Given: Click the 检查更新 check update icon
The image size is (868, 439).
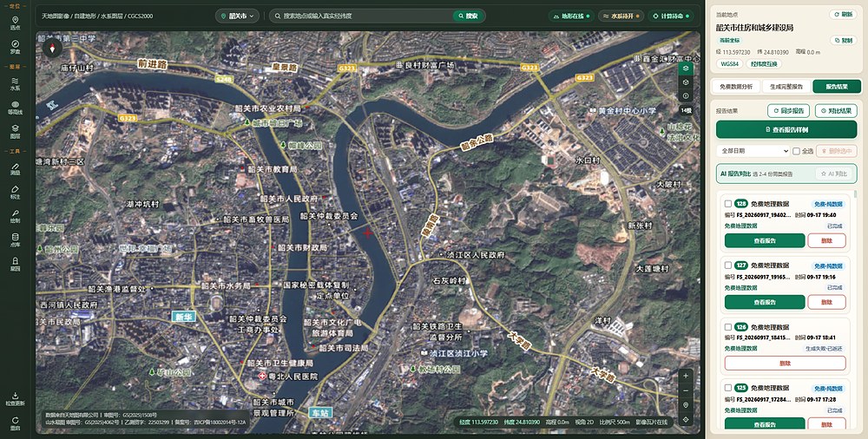Looking at the screenshot, I should (15, 398).
